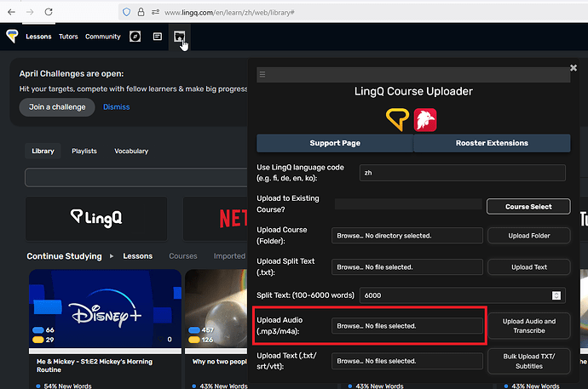Open the Netflix source card
The width and height of the screenshot is (588, 389).
(x=216, y=219)
